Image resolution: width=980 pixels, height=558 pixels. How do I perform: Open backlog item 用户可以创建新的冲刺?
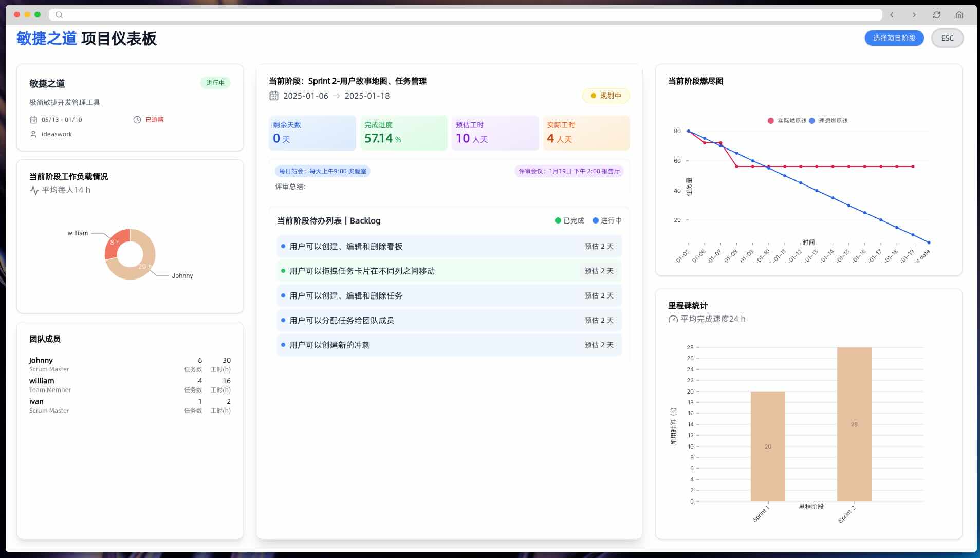click(x=449, y=345)
